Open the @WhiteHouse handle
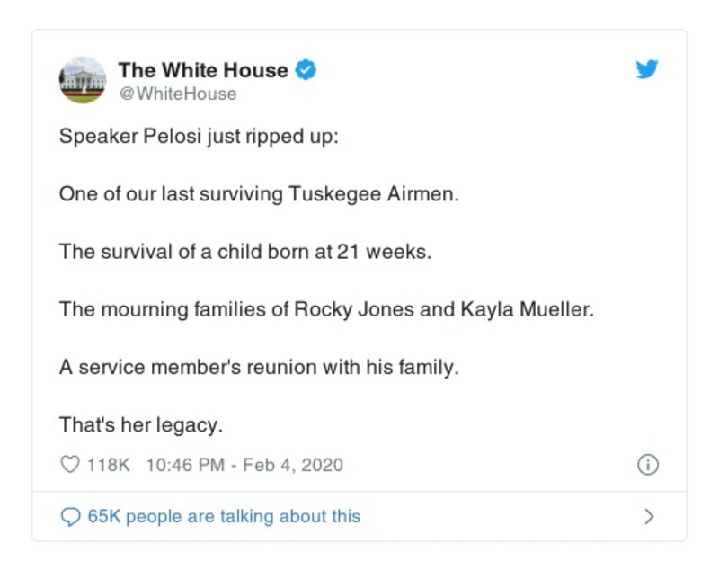 (x=175, y=93)
